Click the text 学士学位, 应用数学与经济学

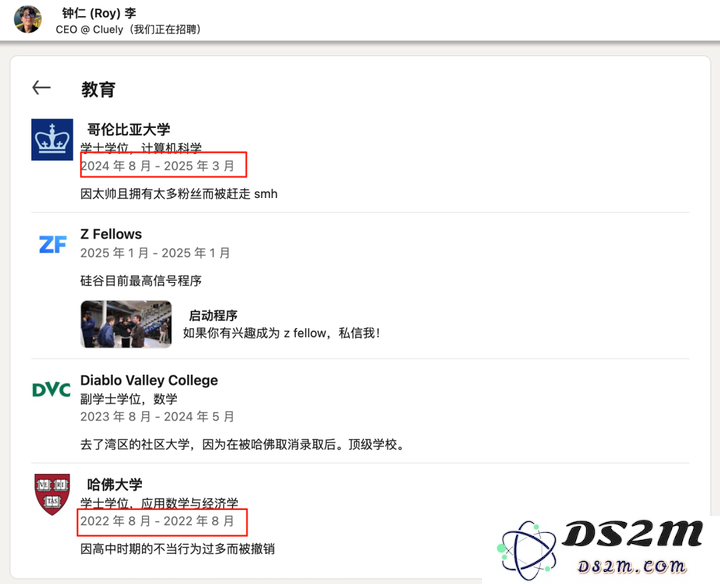pos(159,503)
